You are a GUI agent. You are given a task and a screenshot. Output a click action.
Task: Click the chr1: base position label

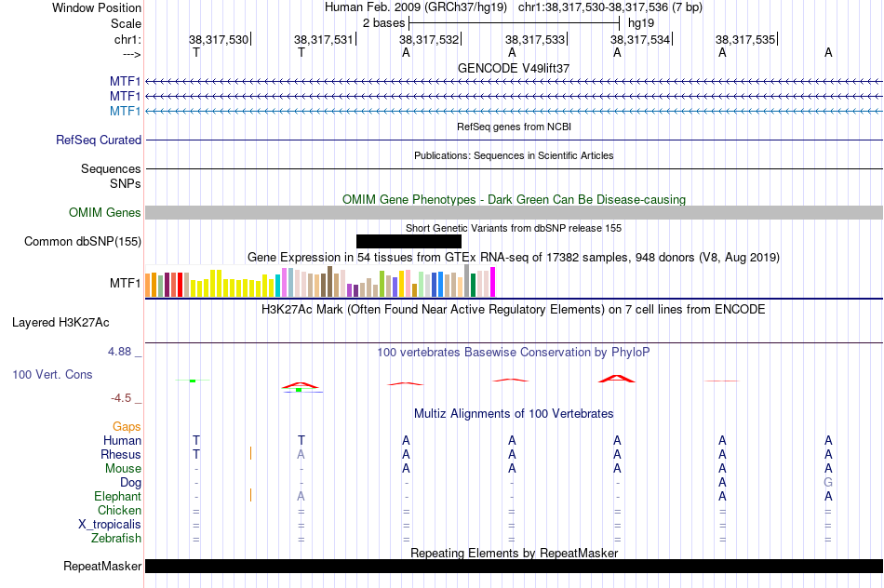(127, 39)
